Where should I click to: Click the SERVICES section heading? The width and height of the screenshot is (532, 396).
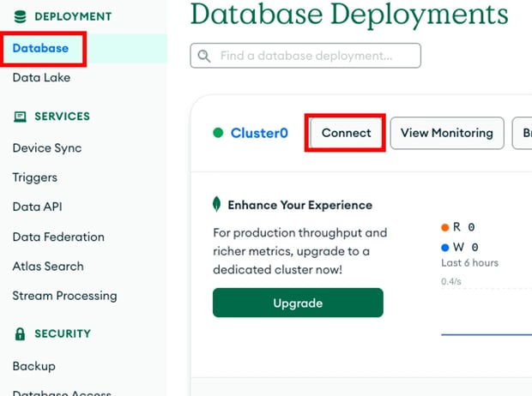[62, 117]
